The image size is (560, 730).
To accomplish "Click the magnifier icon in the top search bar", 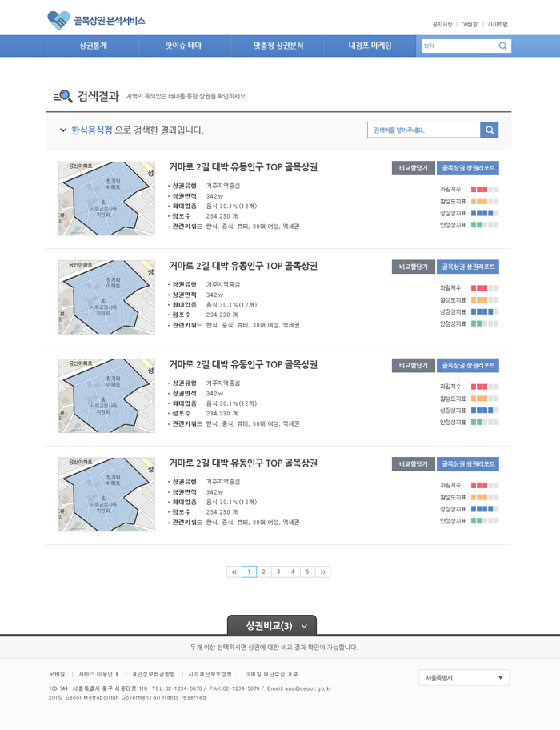I will (x=503, y=46).
